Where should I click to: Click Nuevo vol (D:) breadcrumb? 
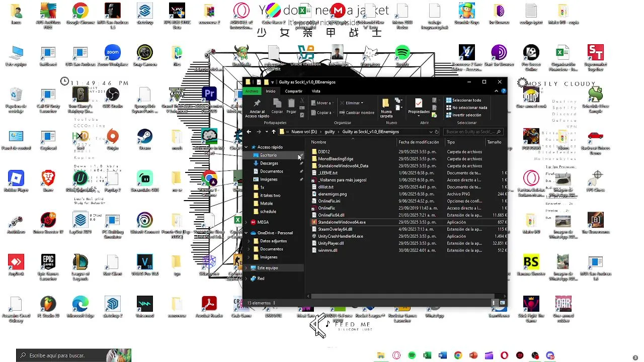coord(304,132)
